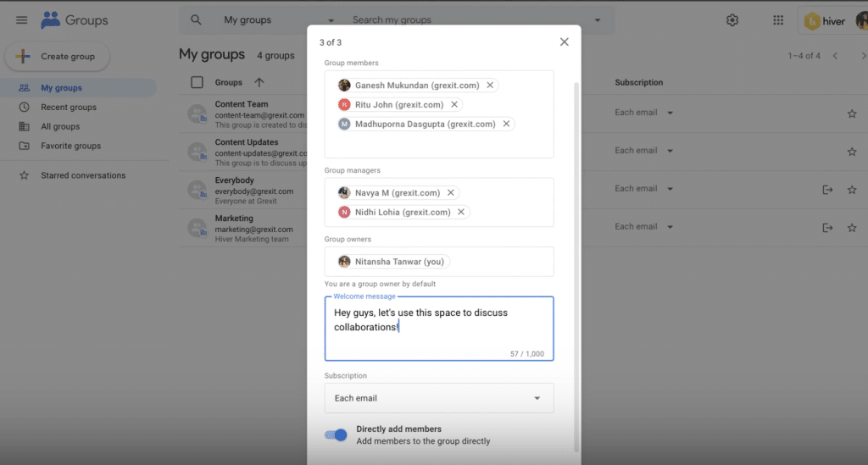Screen dimensions: 868x465
Task: Close the 3 of 3 dialog
Action: (565, 42)
